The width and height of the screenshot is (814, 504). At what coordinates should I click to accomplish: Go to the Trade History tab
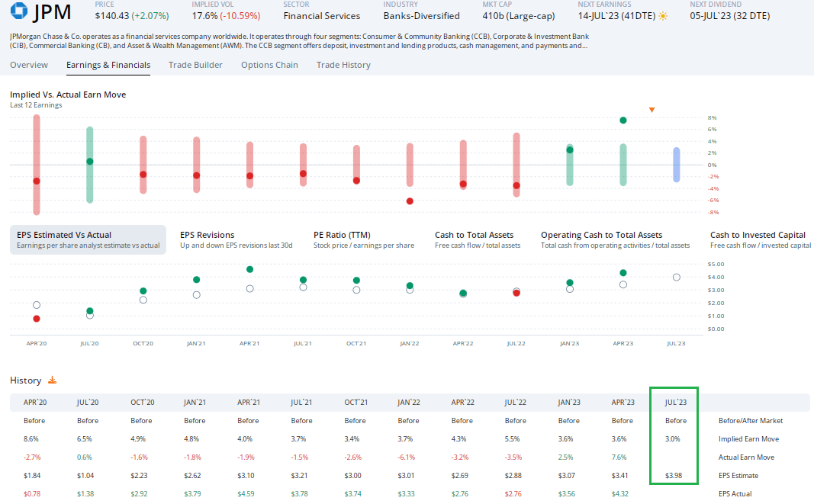[343, 65]
